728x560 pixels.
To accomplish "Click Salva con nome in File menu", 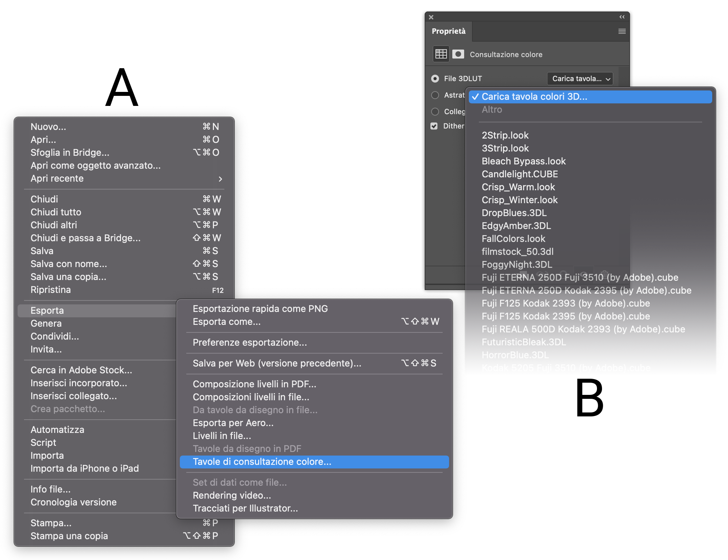I will coord(69,264).
